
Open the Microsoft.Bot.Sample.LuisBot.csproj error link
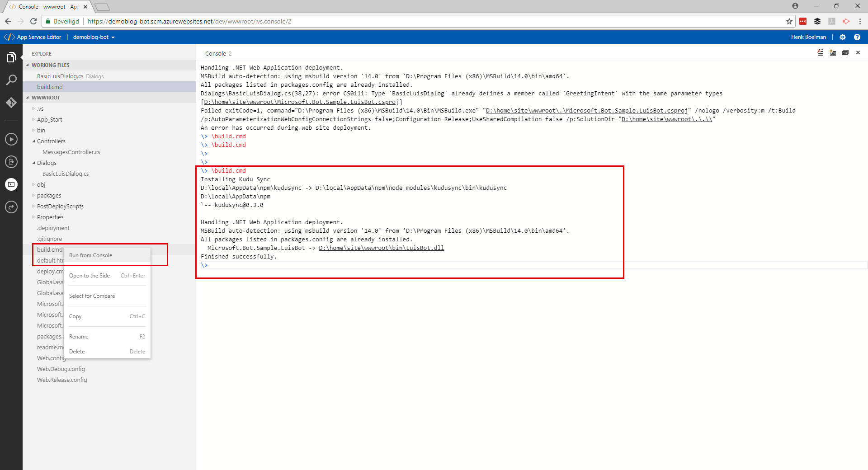tap(302, 102)
